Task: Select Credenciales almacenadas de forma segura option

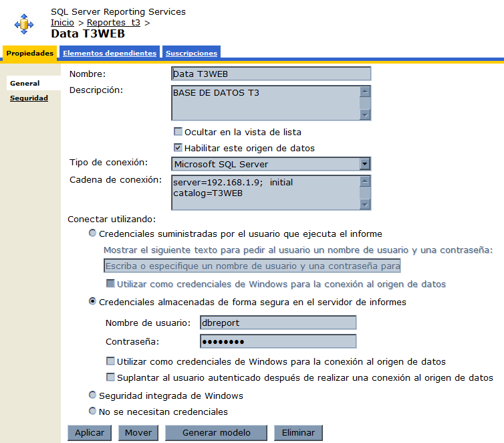Action: (92, 301)
